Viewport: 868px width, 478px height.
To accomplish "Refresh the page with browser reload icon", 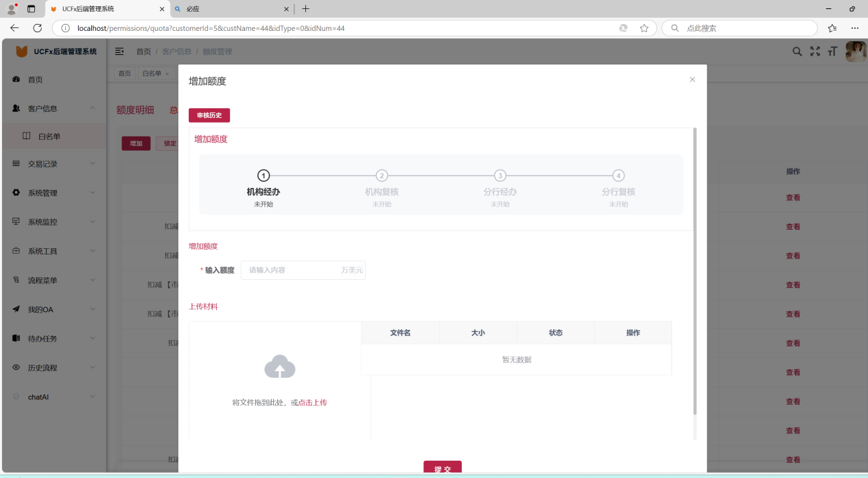I will (38, 28).
